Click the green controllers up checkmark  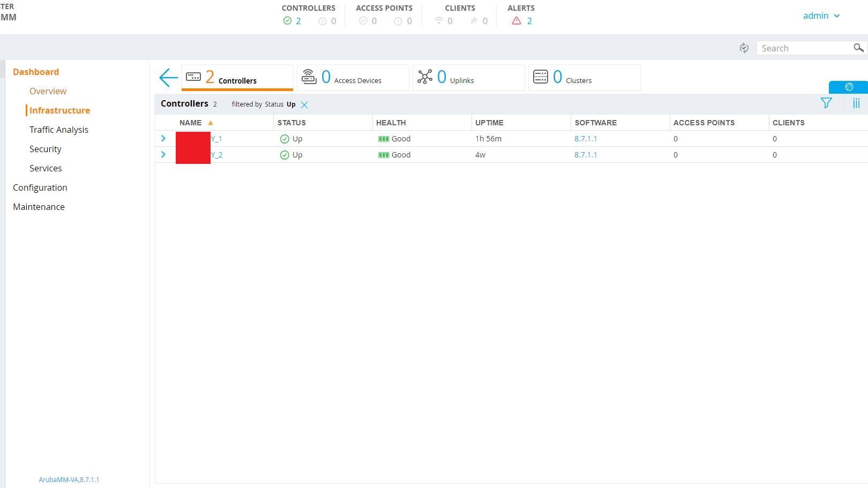point(287,21)
